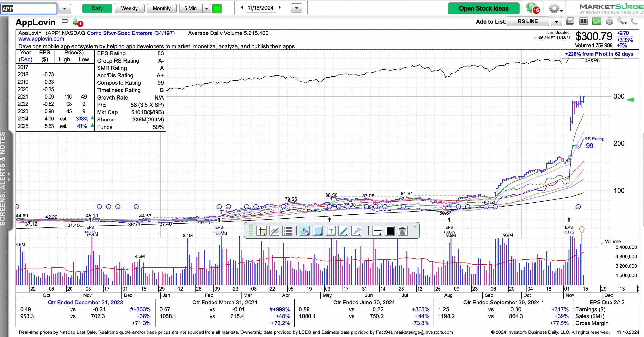644x337 pixels.
Task: Click the green status square after 5 Min
Action: (217, 8)
